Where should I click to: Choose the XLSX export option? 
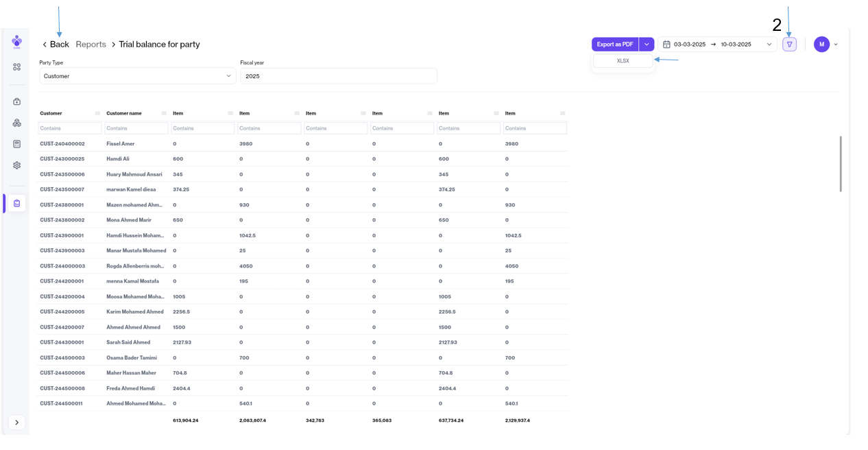point(623,61)
